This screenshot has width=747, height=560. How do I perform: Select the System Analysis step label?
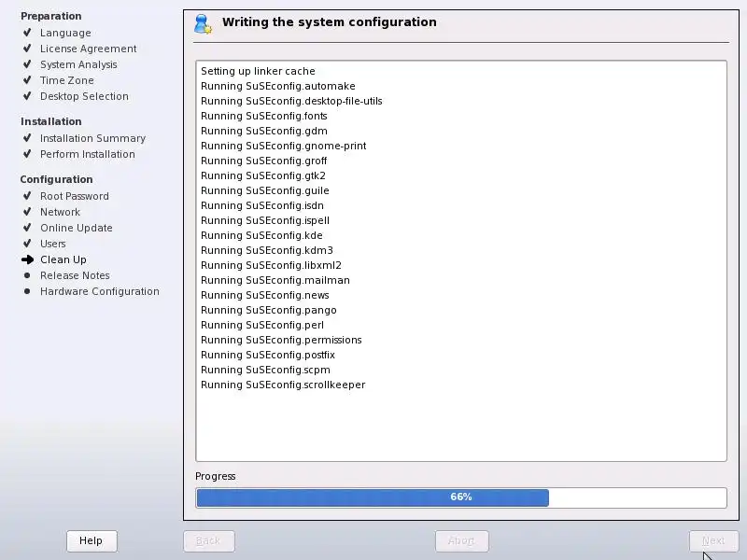pos(78,64)
